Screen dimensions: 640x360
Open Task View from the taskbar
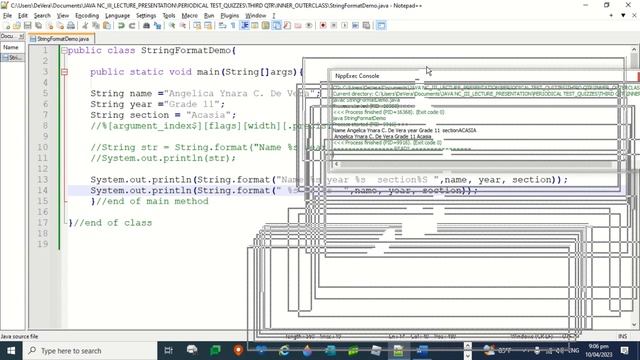168,351
